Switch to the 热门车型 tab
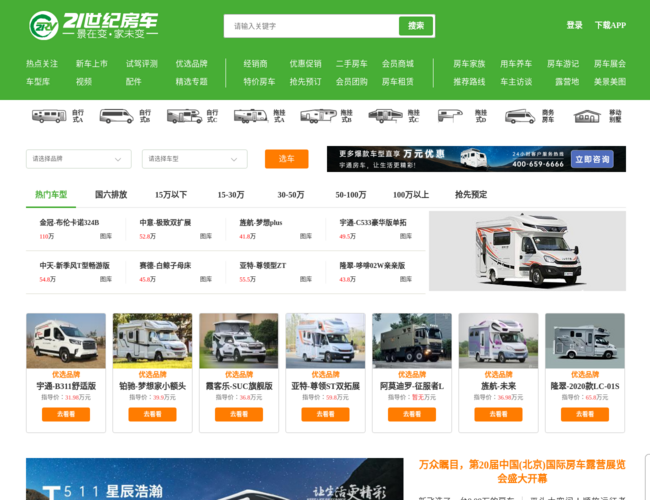Viewport: 650px width, 500px height. pos(51,194)
